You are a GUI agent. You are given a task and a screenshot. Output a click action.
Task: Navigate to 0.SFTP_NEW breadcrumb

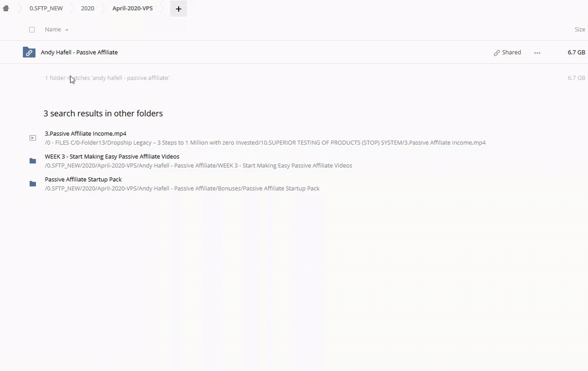click(x=46, y=8)
